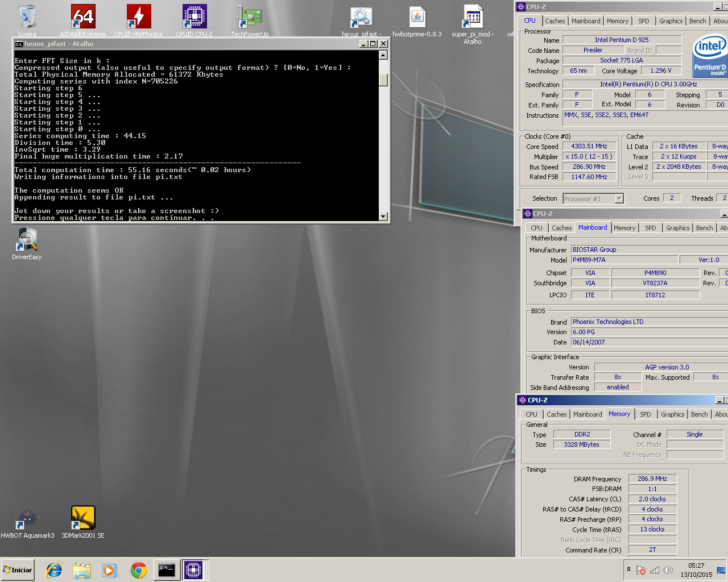
Task: Select Graphics tab in bottom CPU-Z window
Action: tap(673, 414)
